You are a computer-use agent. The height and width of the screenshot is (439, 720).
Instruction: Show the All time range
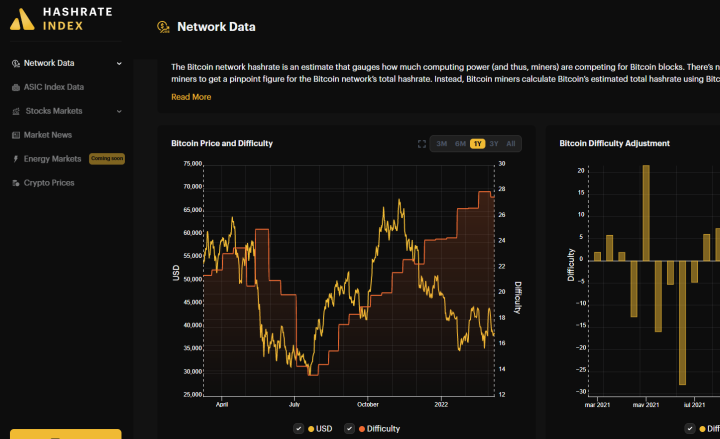click(511, 144)
